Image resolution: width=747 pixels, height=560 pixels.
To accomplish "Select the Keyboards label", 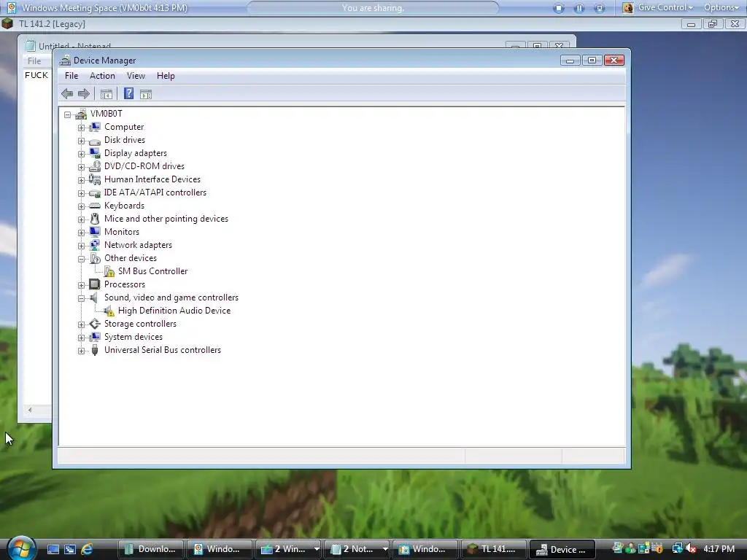I will [x=124, y=206].
